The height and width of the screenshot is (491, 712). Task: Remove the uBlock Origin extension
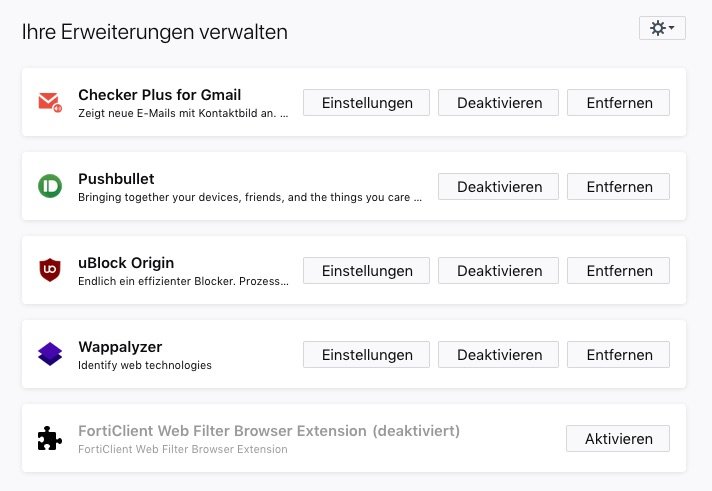tap(619, 270)
